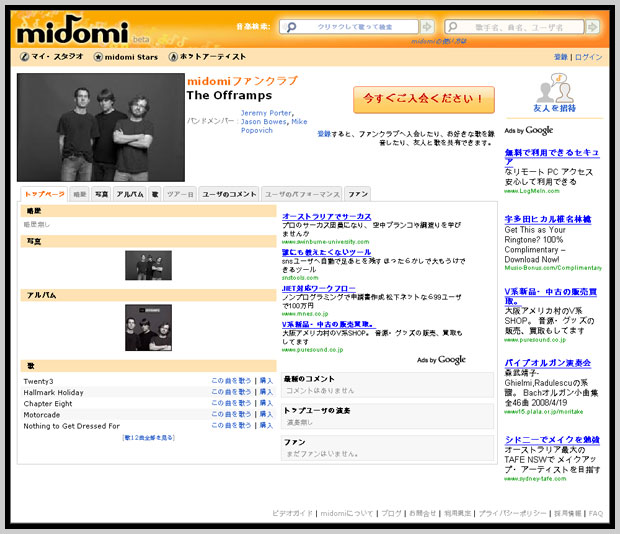The image size is (620, 534).
Task: Click この曲を歌う for Chapter Eight
Action: pos(231,403)
